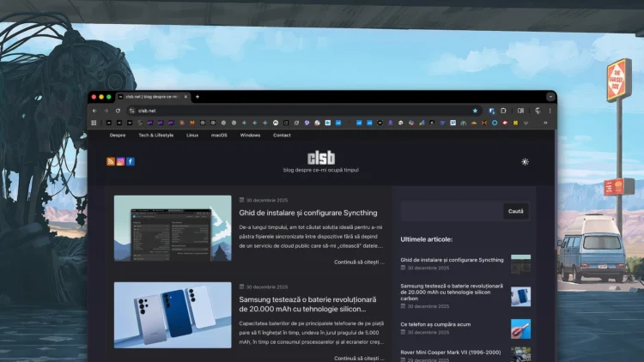Screen dimensions: 644x362
Task: Open the Tech & Lifestyle menu
Action: point(155,135)
